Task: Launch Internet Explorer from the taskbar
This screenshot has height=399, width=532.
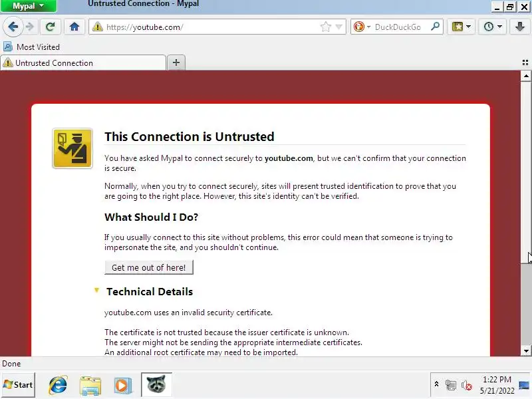Action: [x=58, y=385]
